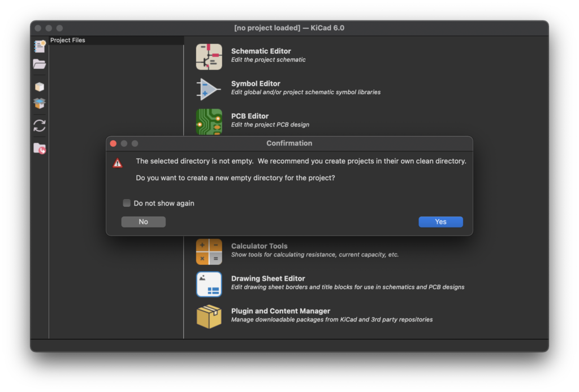Image resolution: width=579 pixels, height=392 pixels.
Task: Enable the Do not show again checkbox
Action: click(x=127, y=203)
